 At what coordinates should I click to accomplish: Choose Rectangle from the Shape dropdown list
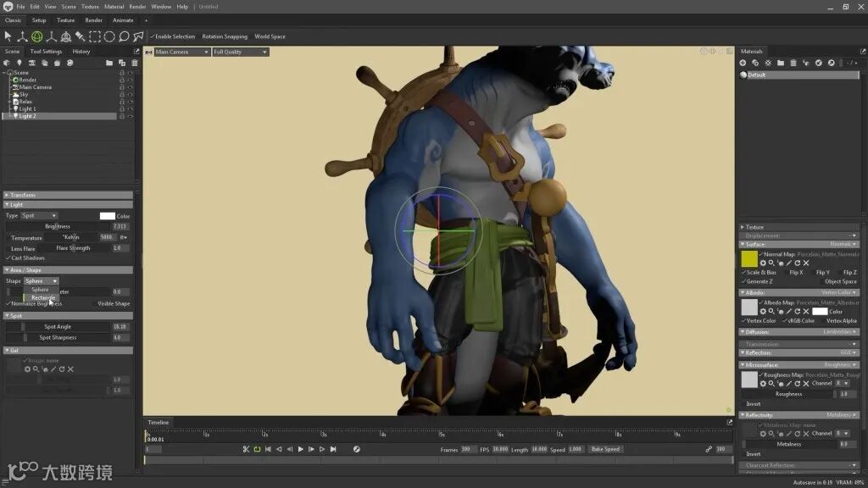point(43,297)
